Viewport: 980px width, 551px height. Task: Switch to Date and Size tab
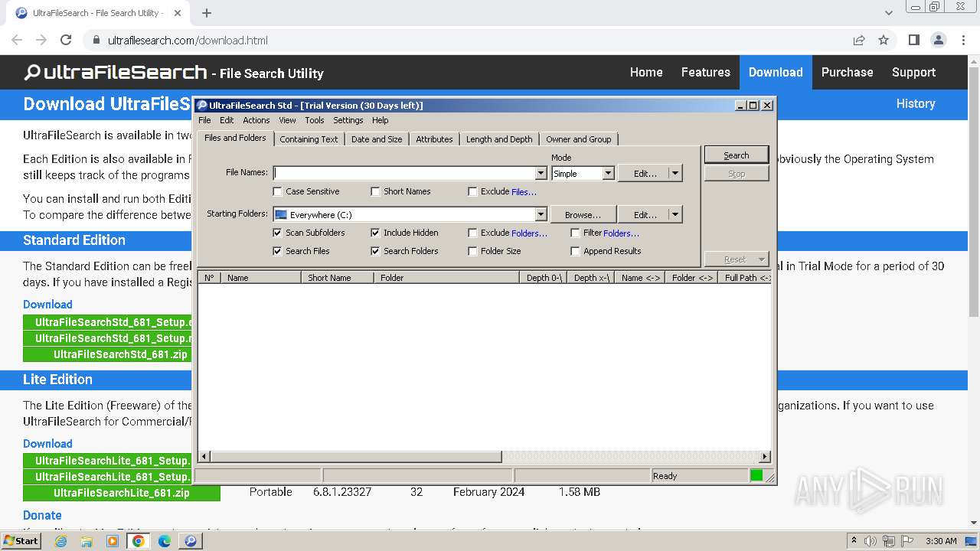pyautogui.click(x=376, y=139)
